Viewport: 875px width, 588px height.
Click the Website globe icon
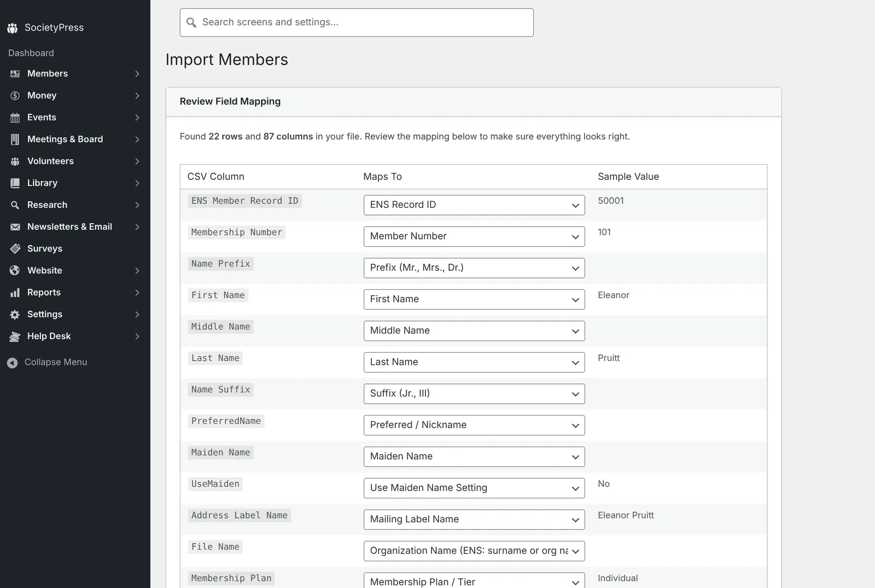(15, 271)
